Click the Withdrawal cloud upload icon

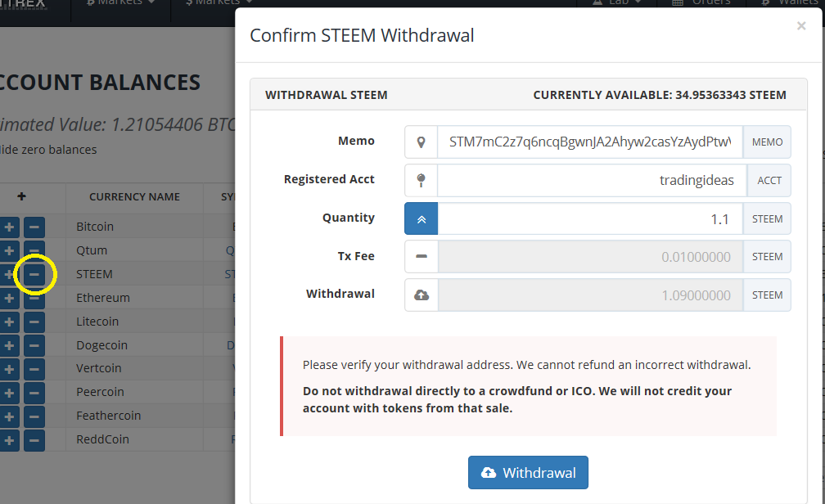[421, 295]
